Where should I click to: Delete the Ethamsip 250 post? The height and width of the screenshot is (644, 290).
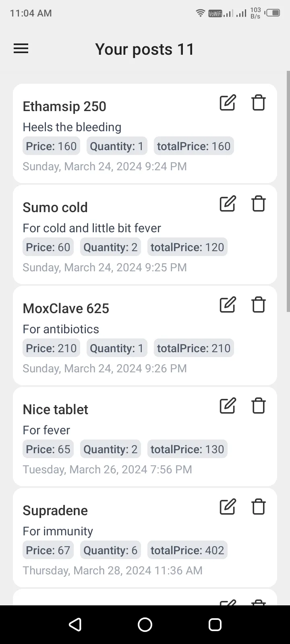point(259,103)
